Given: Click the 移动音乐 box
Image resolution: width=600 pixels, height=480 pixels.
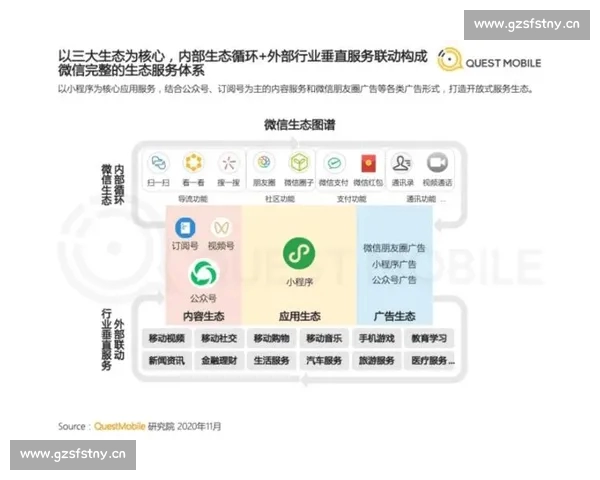Looking at the screenshot, I should (324, 338).
